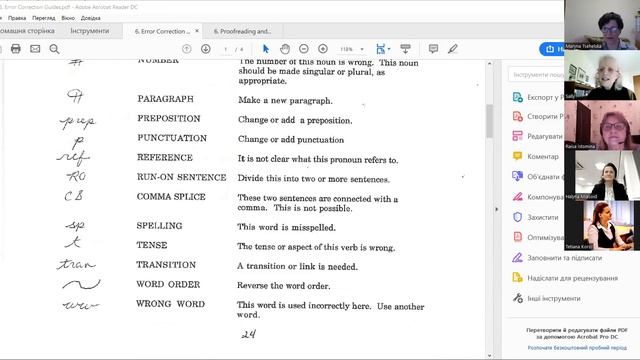The height and width of the screenshot is (360, 640).
Task: Go to previous page with up arrow
Action: [x=187, y=49]
